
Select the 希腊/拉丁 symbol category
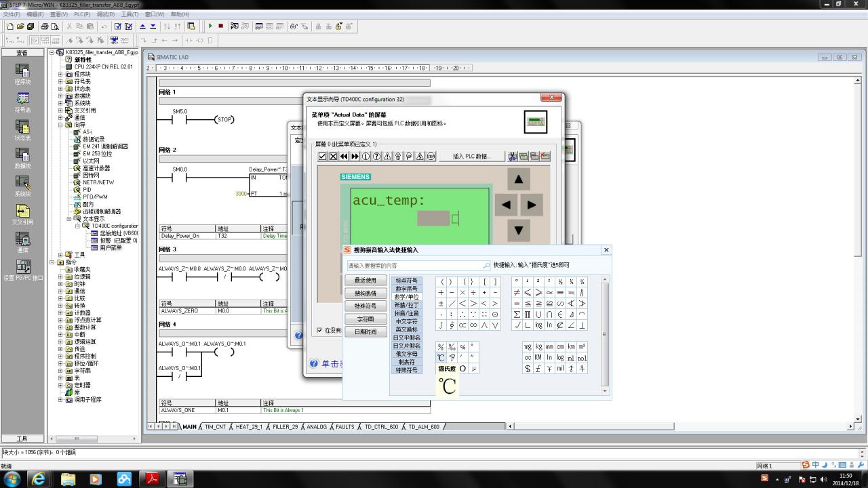(x=407, y=305)
